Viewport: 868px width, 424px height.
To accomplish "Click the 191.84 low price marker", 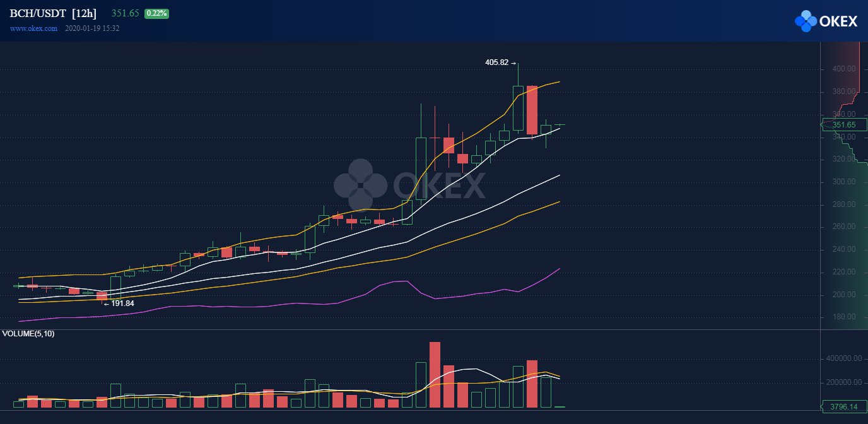I will [x=119, y=303].
